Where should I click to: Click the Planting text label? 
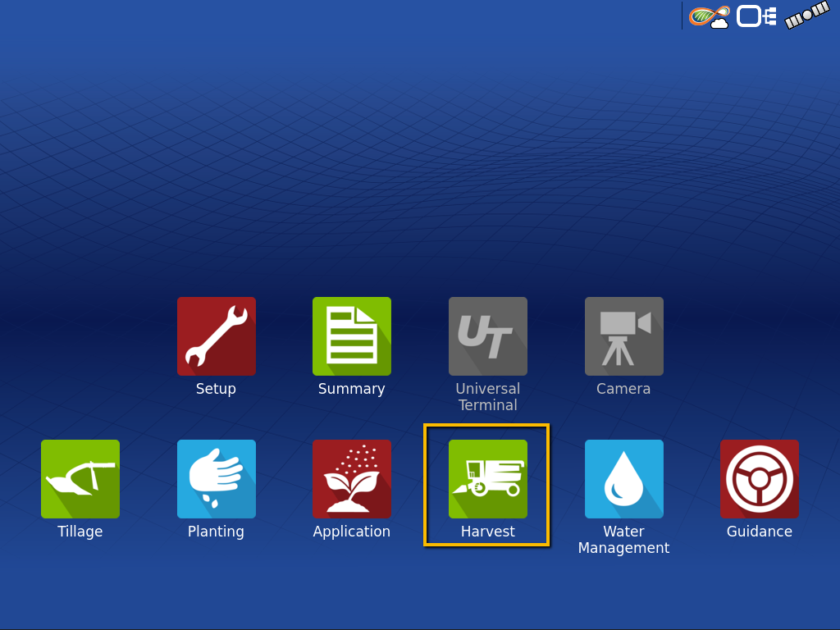pos(216,532)
